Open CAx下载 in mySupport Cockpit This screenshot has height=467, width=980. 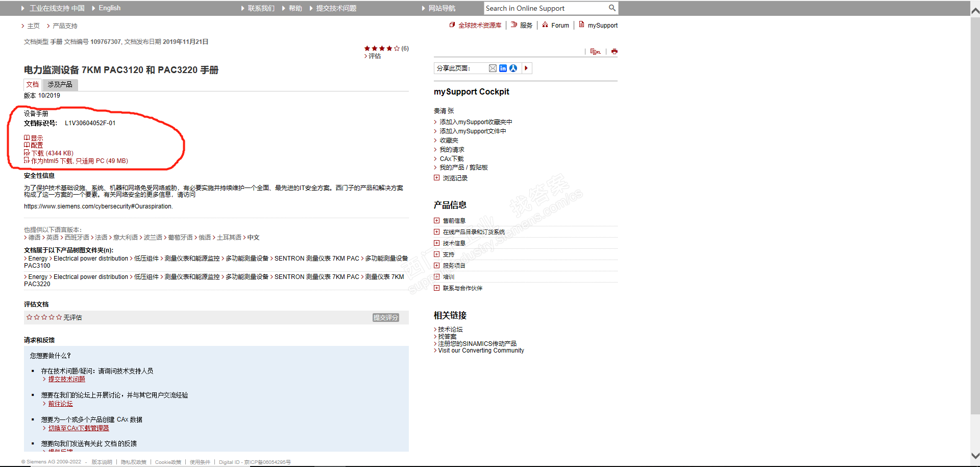coord(452,159)
